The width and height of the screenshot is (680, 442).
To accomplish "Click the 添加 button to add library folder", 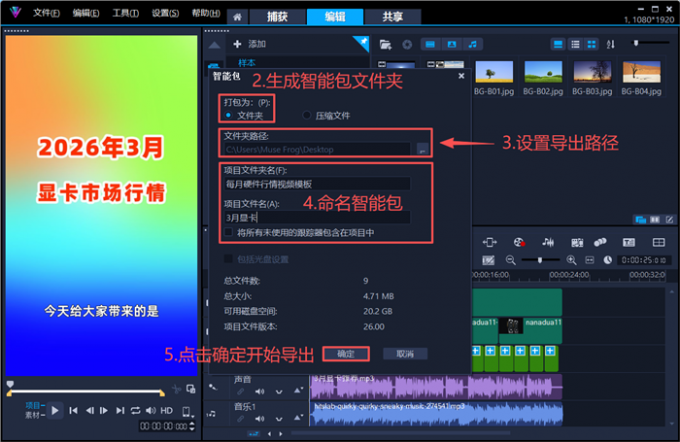I will pos(250,44).
